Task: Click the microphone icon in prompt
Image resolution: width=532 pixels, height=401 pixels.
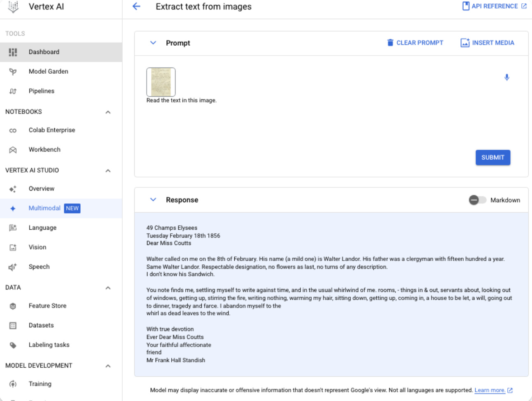Action: (507, 77)
